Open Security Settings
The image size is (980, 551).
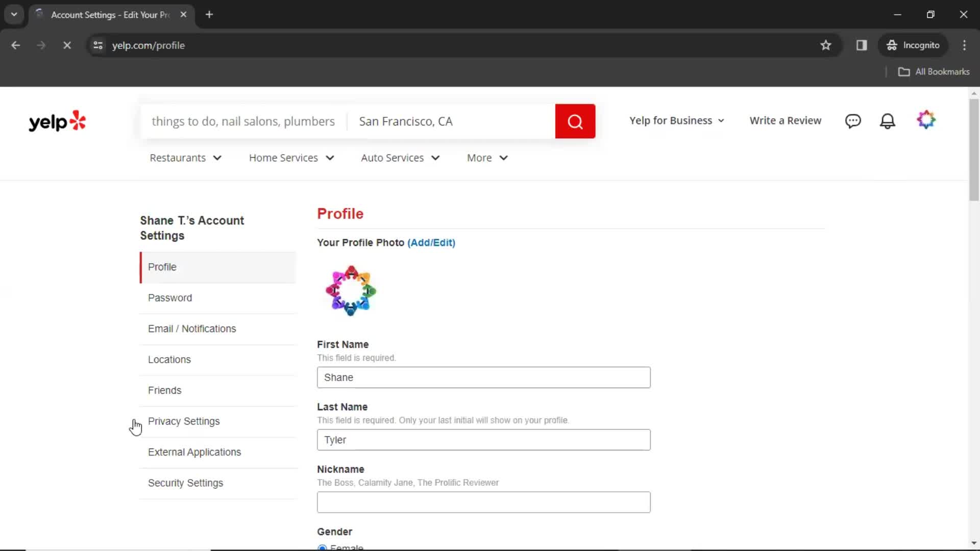[x=218, y=483]
